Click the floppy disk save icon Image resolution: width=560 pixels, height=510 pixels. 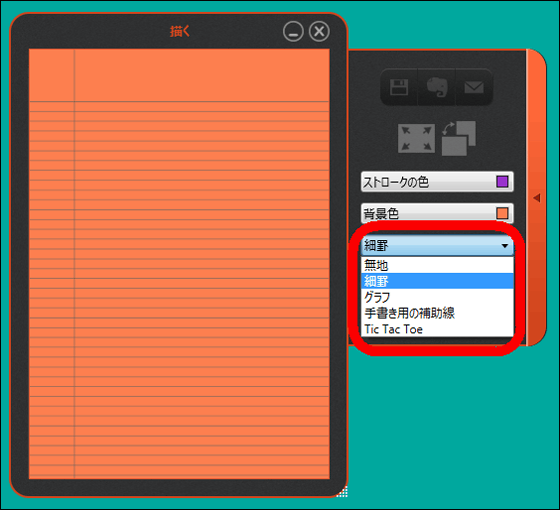[x=399, y=87]
